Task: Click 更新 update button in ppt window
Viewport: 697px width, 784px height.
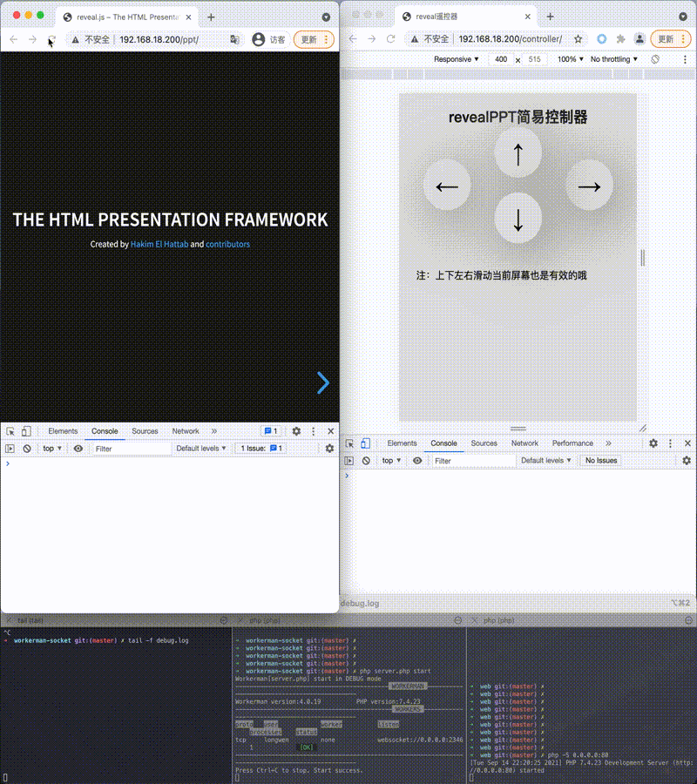Action: [x=314, y=39]
